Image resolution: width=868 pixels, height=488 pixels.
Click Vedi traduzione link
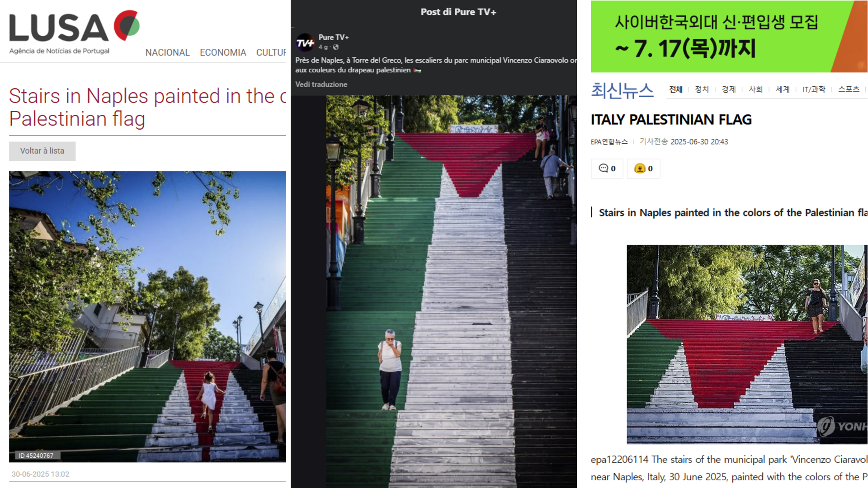(321, 84)
